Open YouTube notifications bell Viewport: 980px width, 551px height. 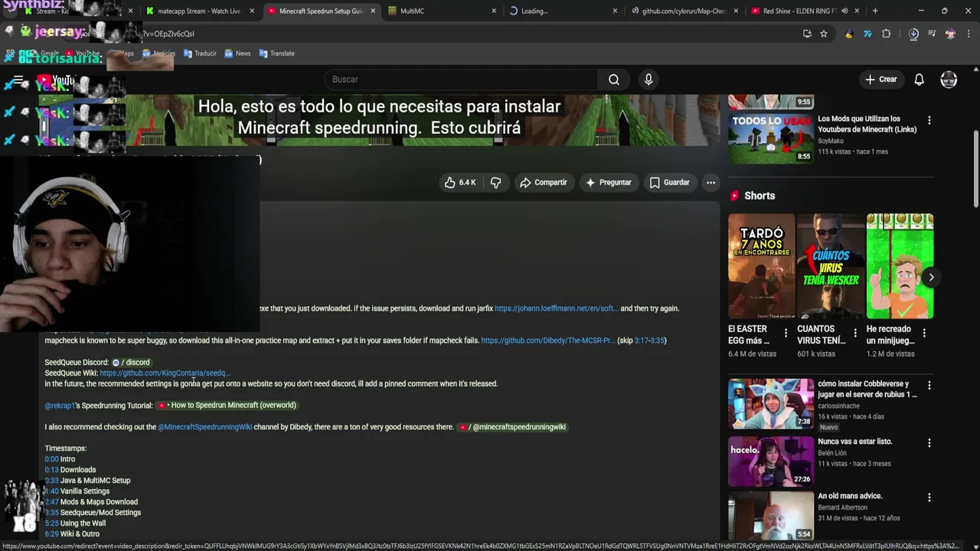pyautogui.click(x=920, y=80)
